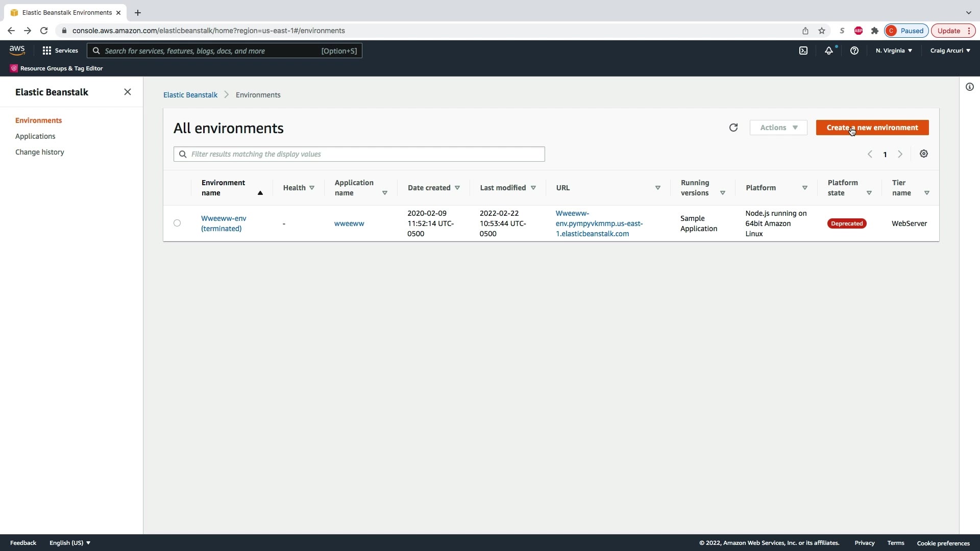980x551 pixels.
Task: Open the AWS support help icon
Action: click(x=854, y=51)
